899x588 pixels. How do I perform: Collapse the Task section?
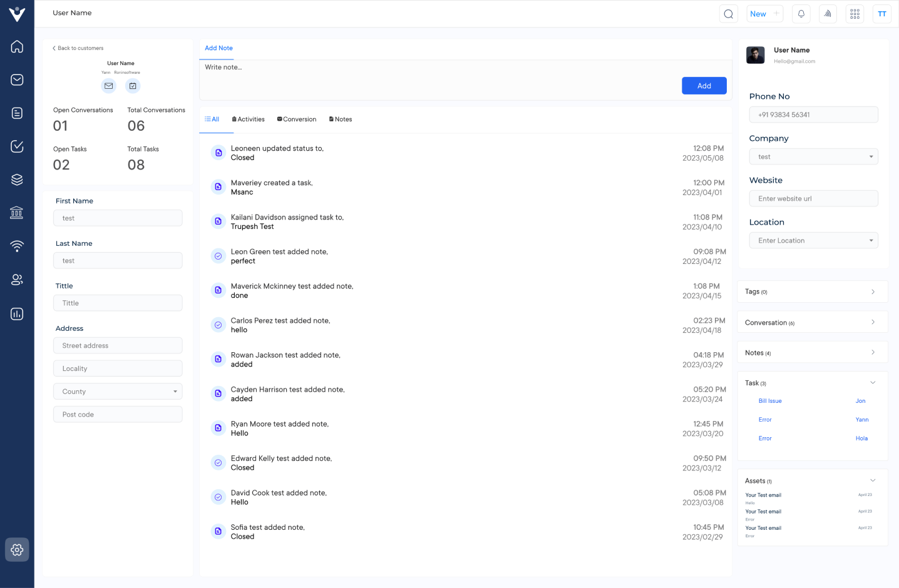coord(873,382)
